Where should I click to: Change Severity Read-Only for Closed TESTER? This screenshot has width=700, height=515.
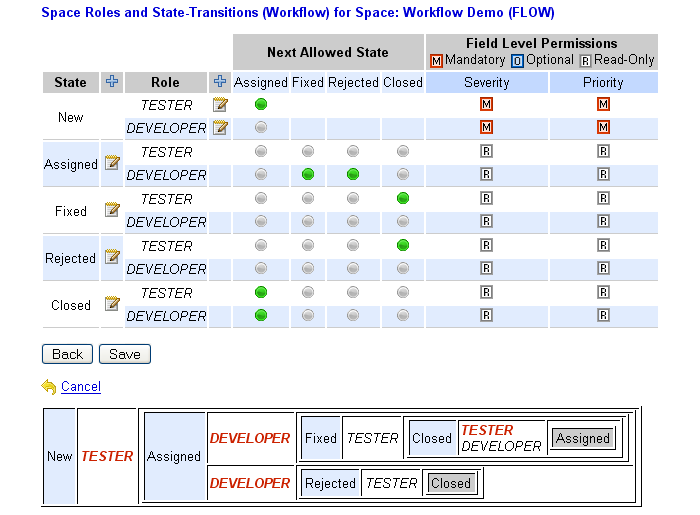(486, 292)
